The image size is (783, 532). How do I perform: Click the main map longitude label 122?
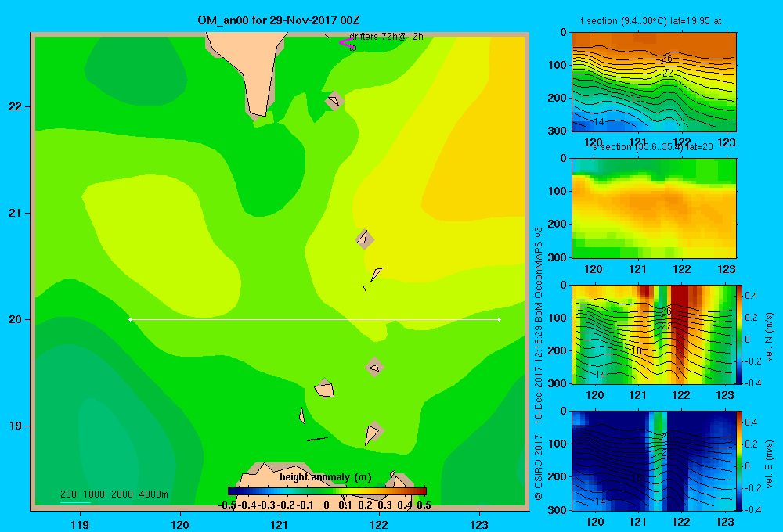(x=379, y=525)
